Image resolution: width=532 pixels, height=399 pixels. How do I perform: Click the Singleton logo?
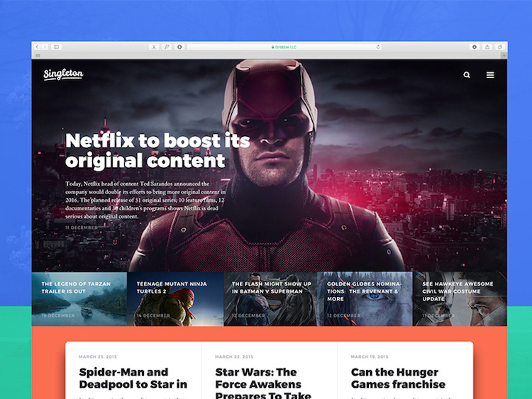coord(63,74)
